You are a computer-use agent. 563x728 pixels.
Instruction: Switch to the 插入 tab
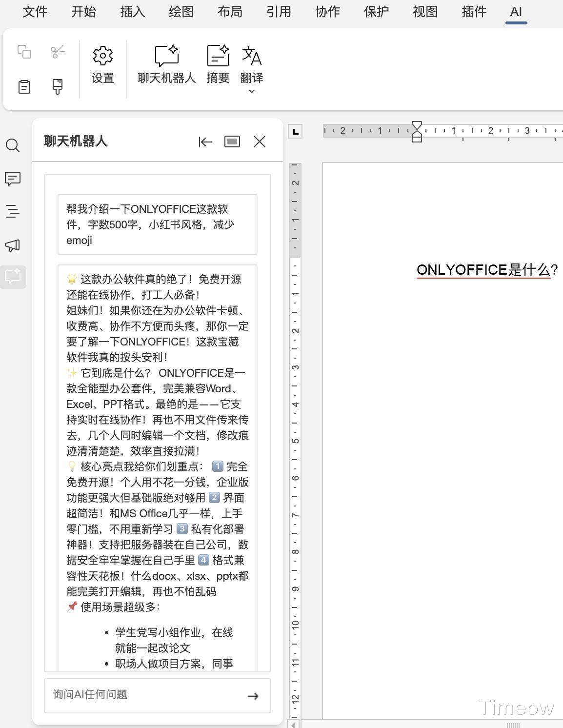click(133, 12)
